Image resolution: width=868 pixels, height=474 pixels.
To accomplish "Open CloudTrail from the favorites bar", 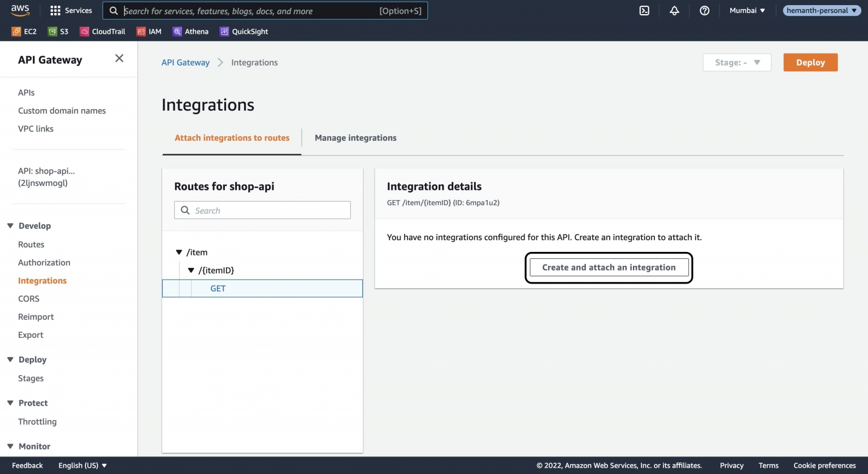I will pyautogui.click(x=102, y=31).
